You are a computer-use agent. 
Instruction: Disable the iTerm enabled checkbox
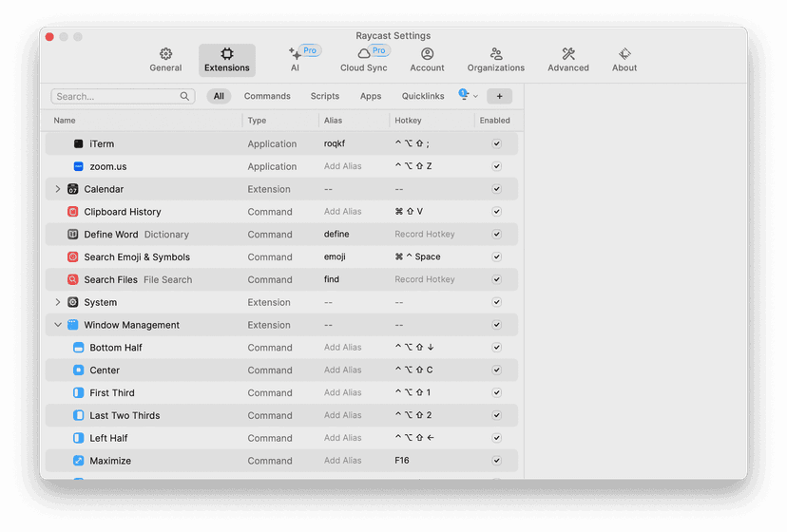tap(496, 143)
